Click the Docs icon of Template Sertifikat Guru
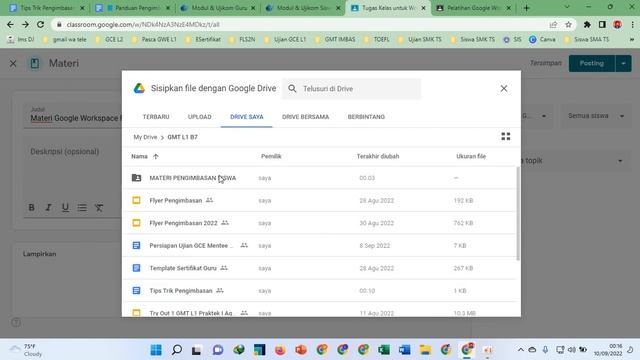 [136, 268]
